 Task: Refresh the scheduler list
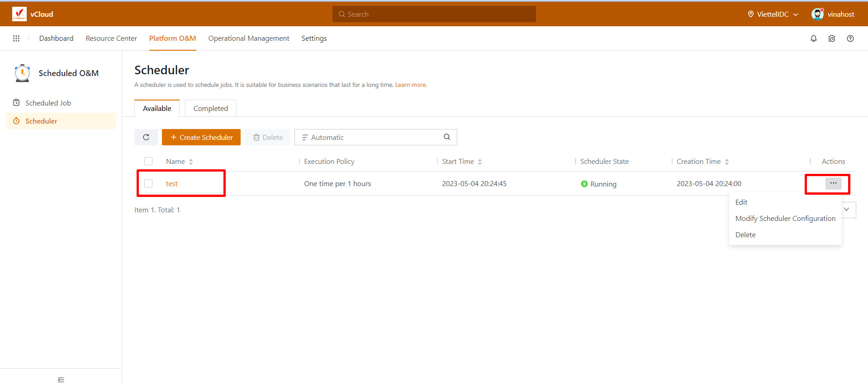(x=146, y=137)
